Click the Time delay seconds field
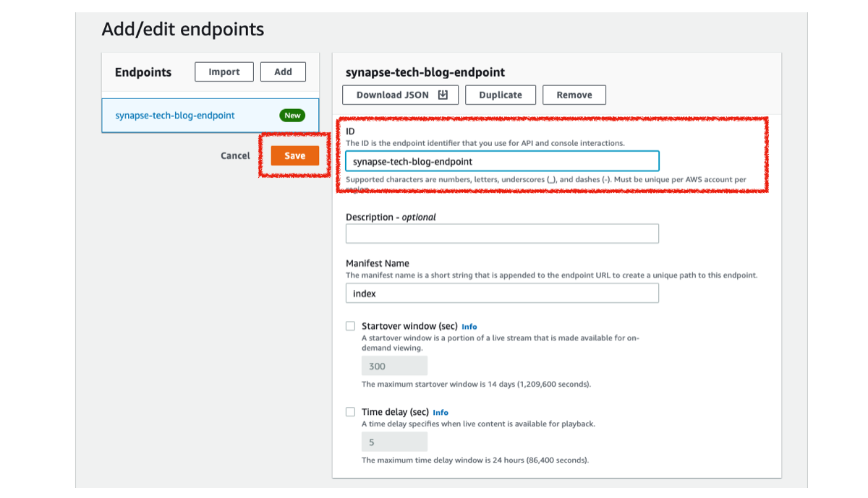Viewport: 868px width, 498px height. pos(394,442)
